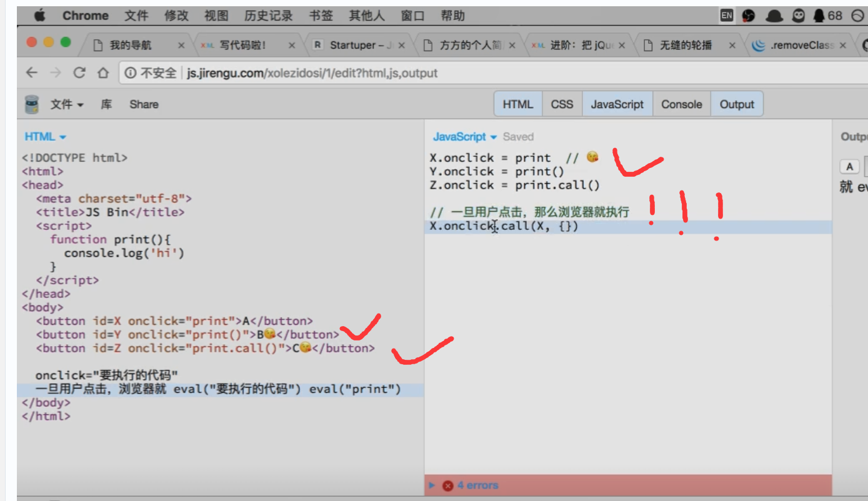This screenshot has height=501, width=868.
Task: Click the console.log('hi') line
Action: point(124,253)
